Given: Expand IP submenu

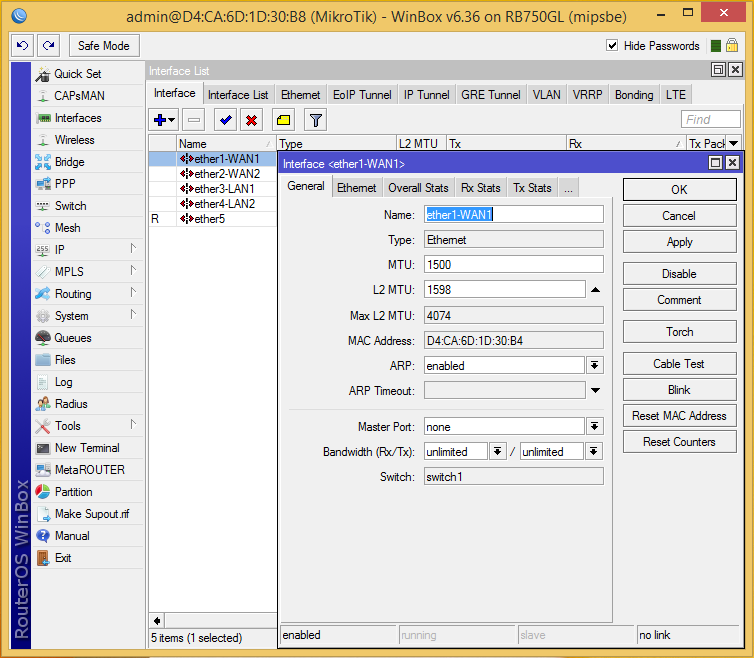Looking at the screenshot, I should tap(133, 249).
